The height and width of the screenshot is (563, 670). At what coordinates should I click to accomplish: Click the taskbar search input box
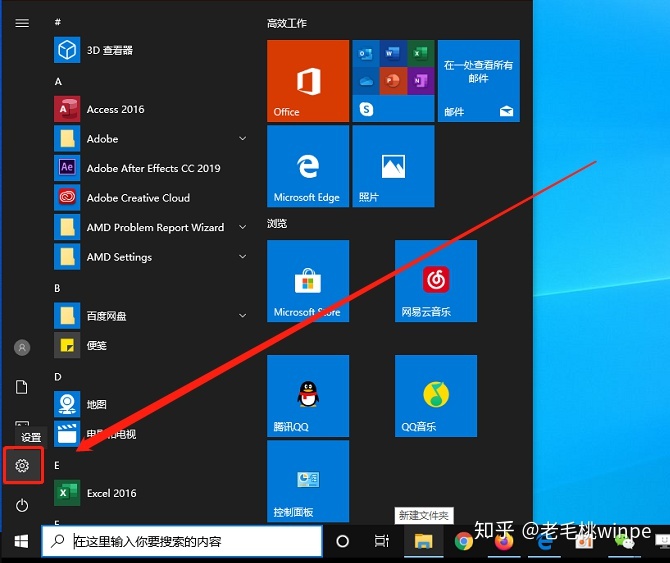(182, 542)
